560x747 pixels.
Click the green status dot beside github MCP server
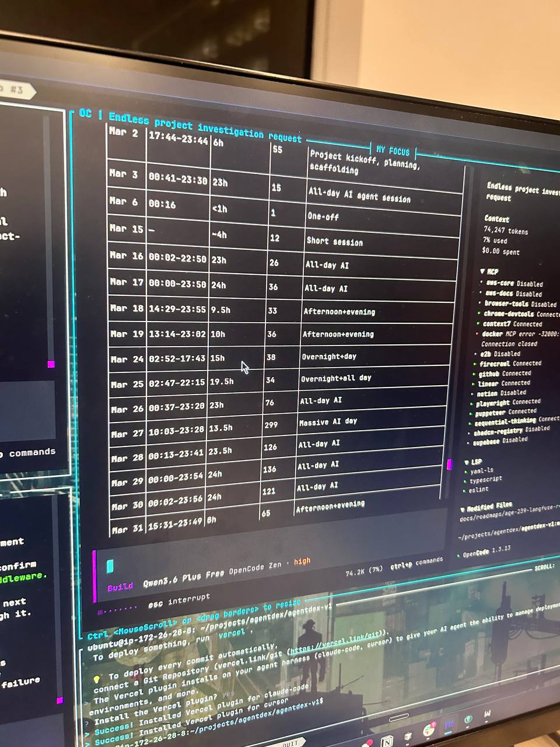point(474,373)
